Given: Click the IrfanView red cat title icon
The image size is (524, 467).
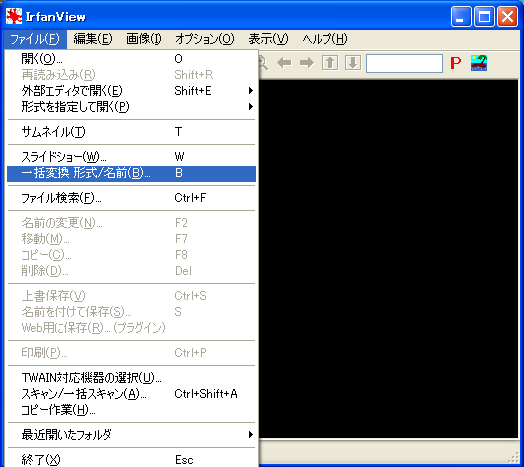Looking at the screenshot, I should click(x=14, y=16).
